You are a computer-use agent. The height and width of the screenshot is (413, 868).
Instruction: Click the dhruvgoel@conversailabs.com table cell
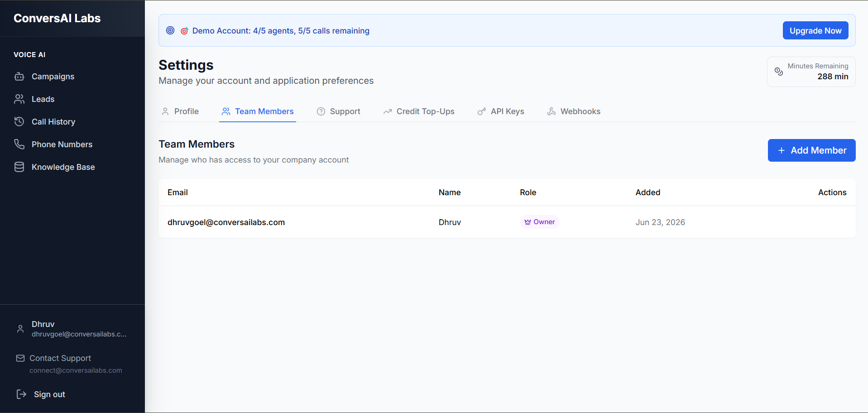click(x=226, y=222)
